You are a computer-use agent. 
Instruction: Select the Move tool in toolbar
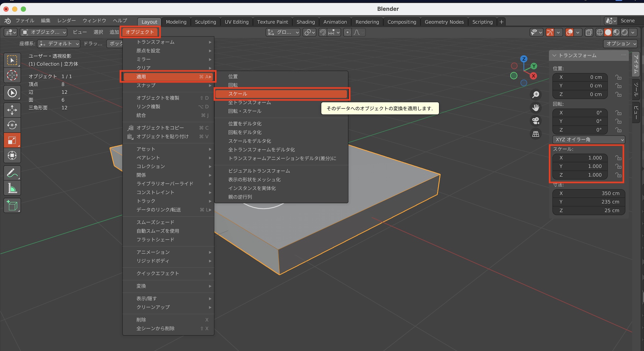pyautogui.click(x=12, y=110)
